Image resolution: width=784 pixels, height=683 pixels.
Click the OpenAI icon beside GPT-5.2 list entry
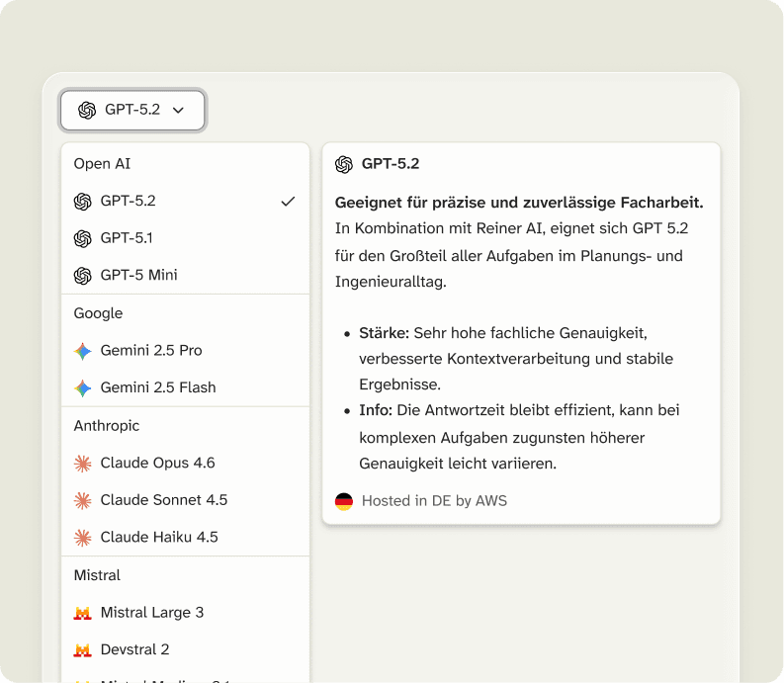tap(82, 202)
